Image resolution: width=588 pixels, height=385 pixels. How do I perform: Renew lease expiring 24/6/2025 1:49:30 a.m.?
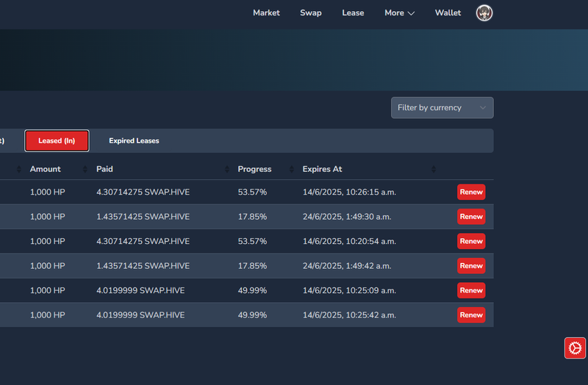471,217
